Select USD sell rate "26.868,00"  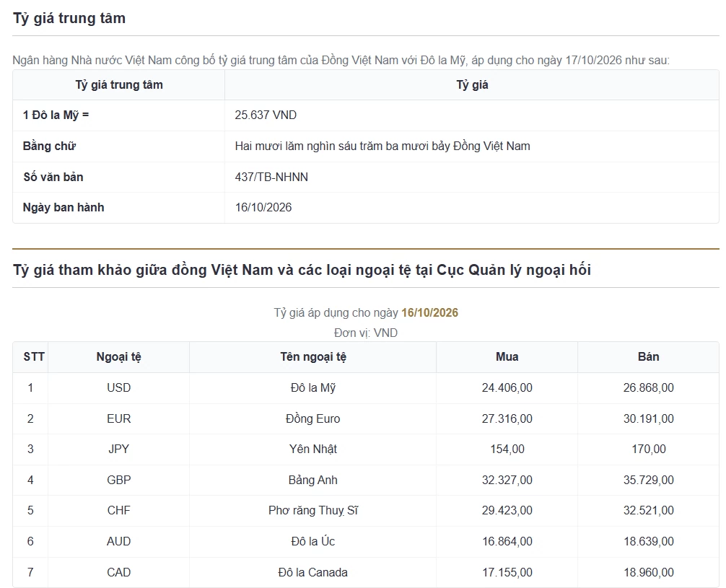point(648,387)
